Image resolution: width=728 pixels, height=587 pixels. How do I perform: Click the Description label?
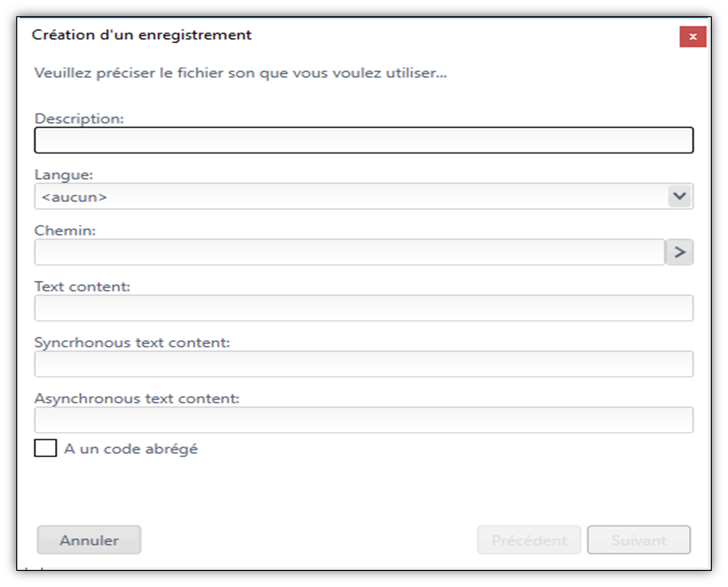(79, 119)
